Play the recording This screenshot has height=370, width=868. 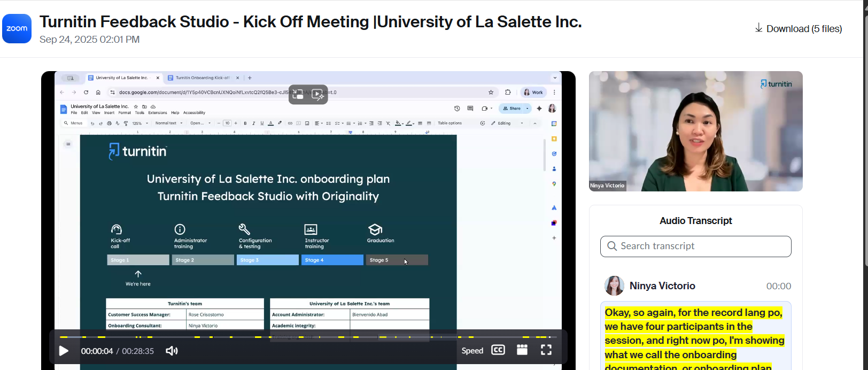click(x=64, y=351)
